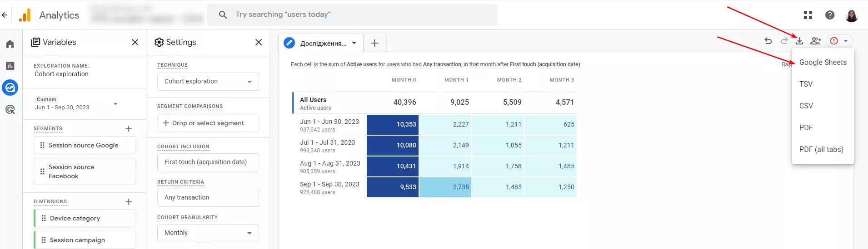Click the back arrow beside Analytics logo
This screenshot has width=868, height=249.
pyautogui.click(x=5, y=15)
